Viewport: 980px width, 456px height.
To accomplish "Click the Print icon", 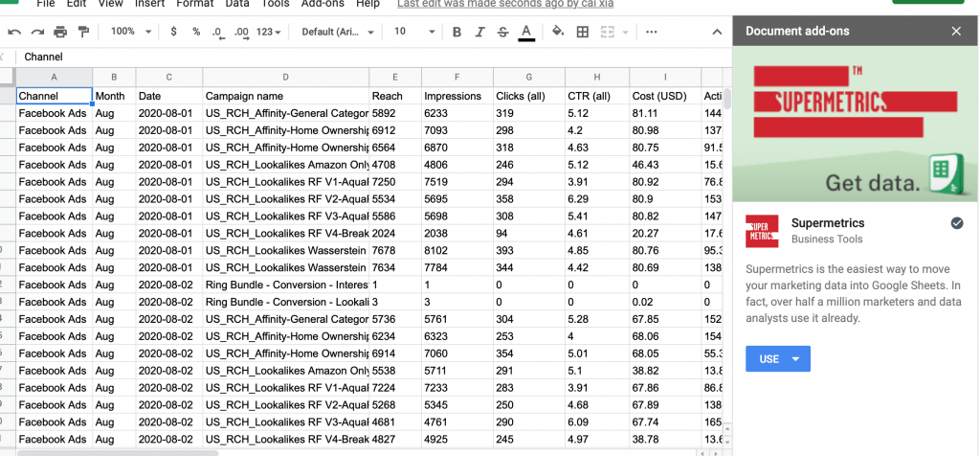I will pos(60,32).
